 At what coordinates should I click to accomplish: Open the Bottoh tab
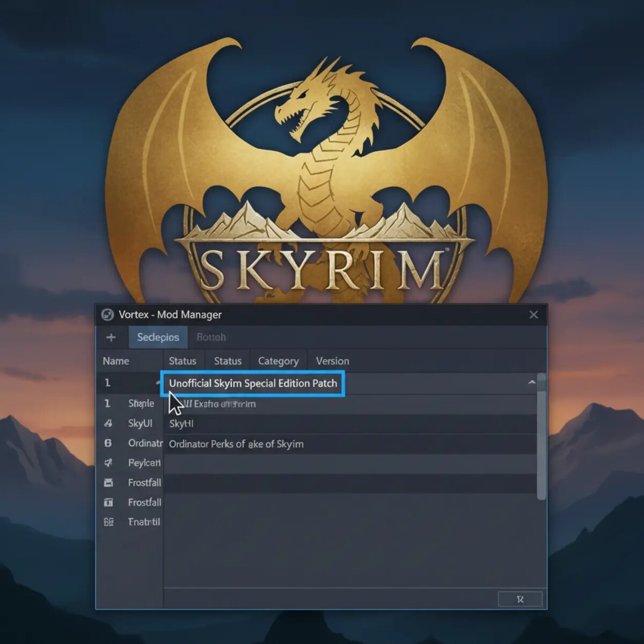[x=211, y=337]
